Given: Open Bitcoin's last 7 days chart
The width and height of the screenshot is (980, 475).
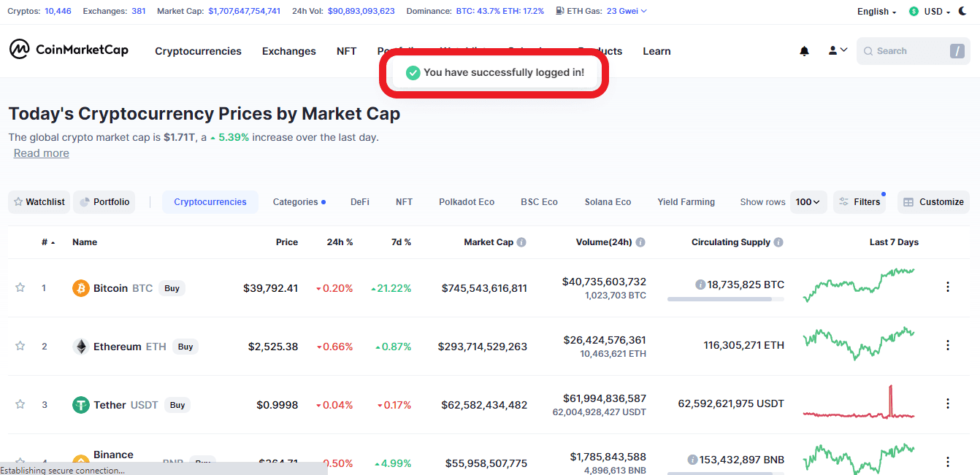Looking at the screenshot, I should point(858,285).
